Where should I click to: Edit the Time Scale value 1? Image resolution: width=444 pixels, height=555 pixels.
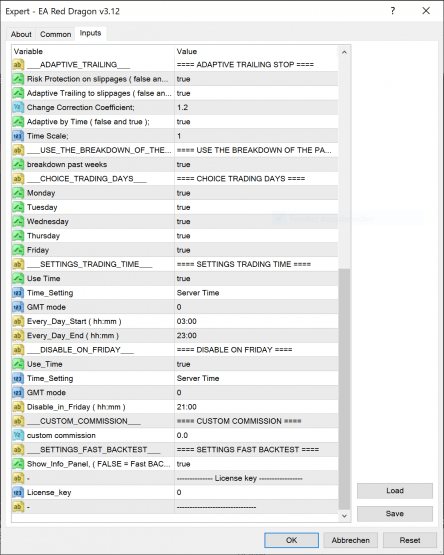[256, 136]
